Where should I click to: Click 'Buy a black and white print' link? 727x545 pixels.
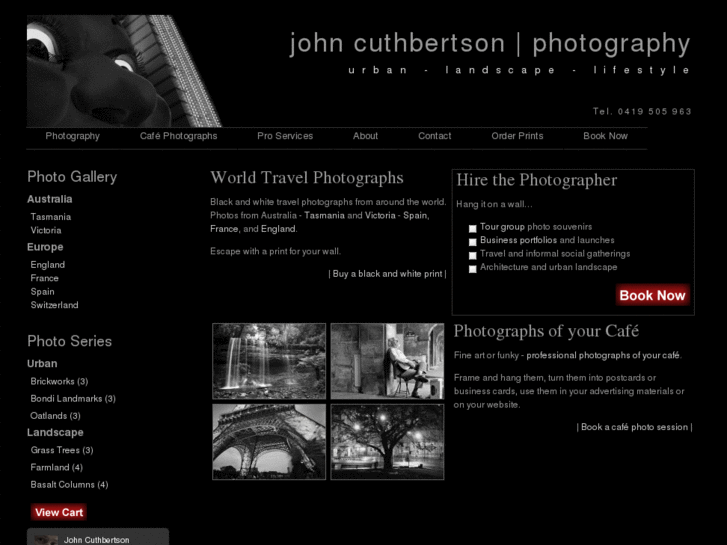pyautogui.click(x=387, y=274)
